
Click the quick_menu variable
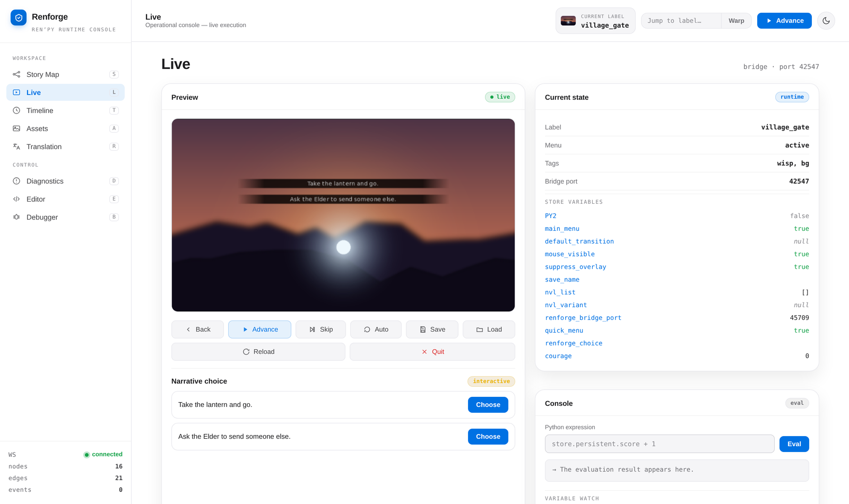tap(564, 331)
